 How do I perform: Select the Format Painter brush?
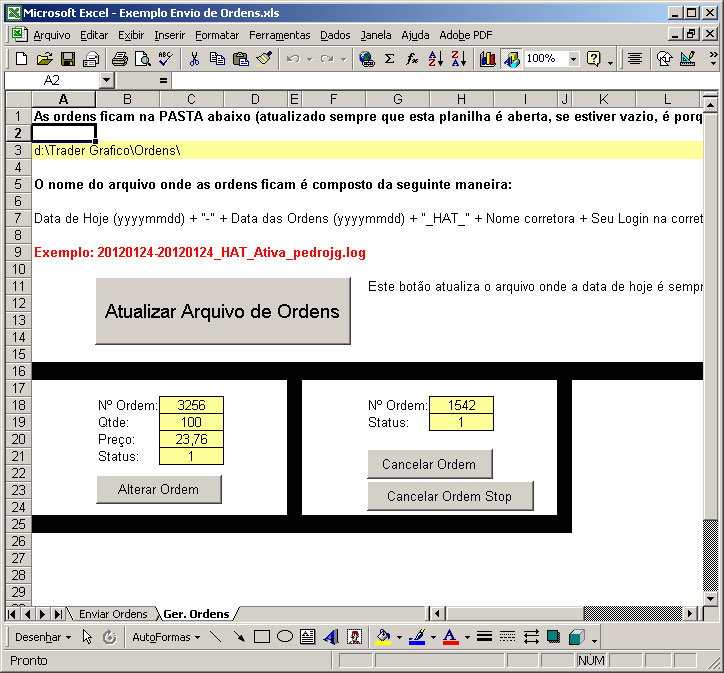(265, 59)
